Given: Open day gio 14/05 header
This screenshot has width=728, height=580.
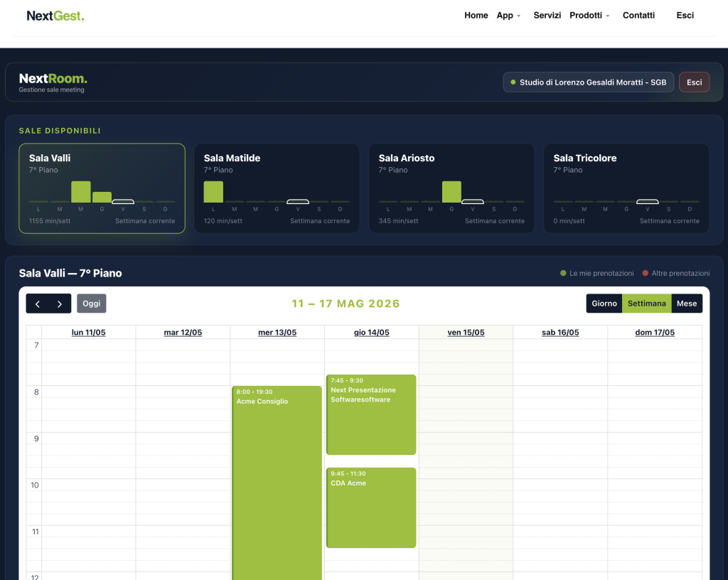Looking at the screenshot, I should [371, 332].
